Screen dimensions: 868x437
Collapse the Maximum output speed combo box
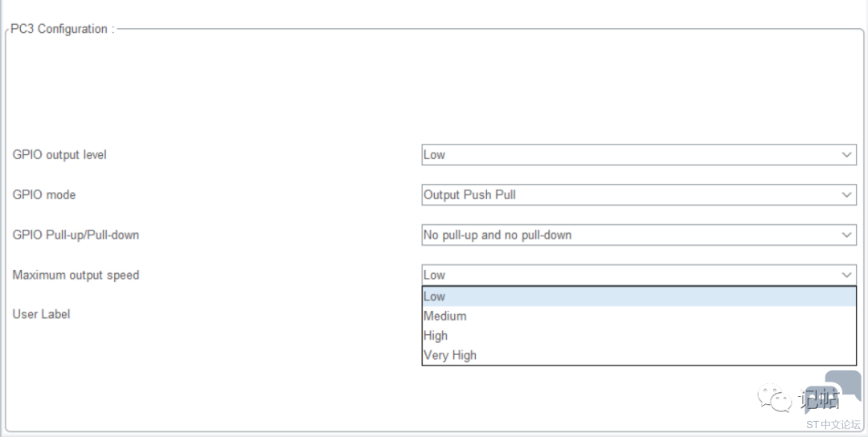click(639, 275)
